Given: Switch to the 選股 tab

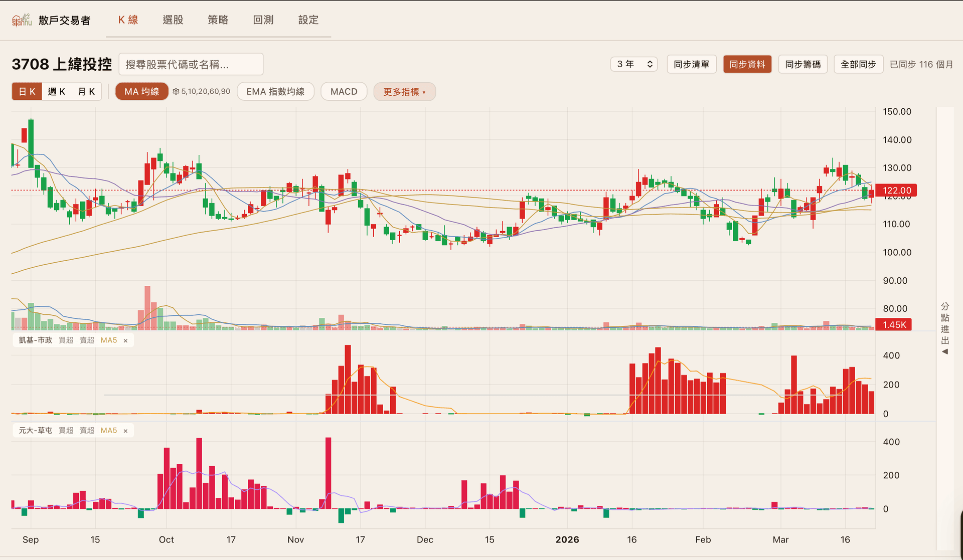Looking at the screenshot, I should [x=173, y=20].
